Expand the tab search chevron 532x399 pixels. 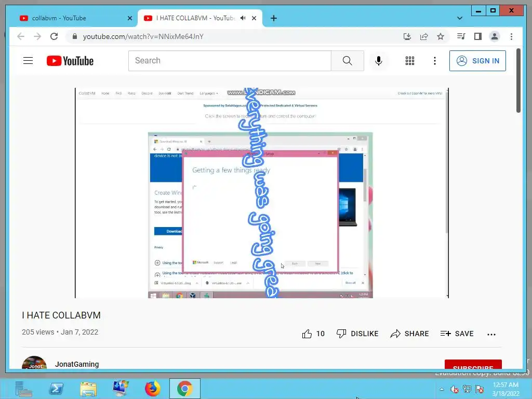click(x=460, y=18)
